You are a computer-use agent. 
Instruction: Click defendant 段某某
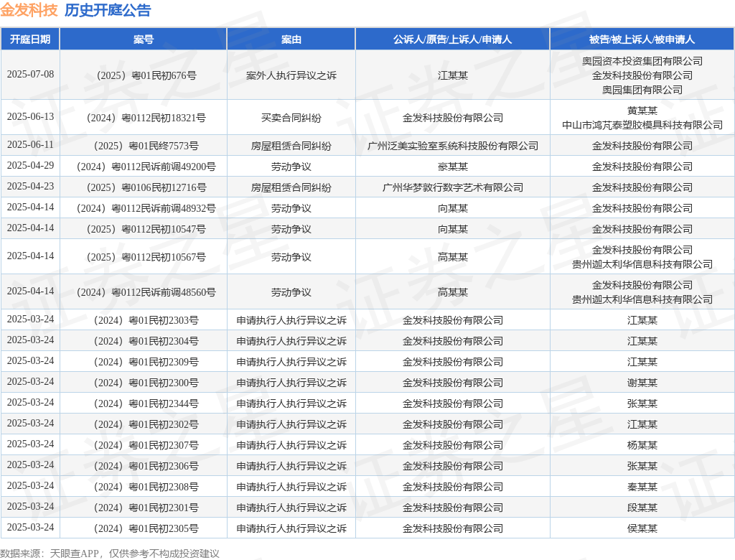coord(642,508)
